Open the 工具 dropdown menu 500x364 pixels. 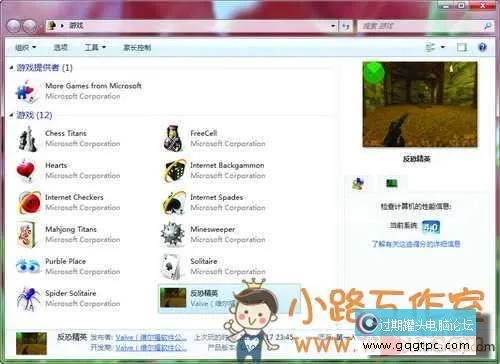tap(95, 48)
